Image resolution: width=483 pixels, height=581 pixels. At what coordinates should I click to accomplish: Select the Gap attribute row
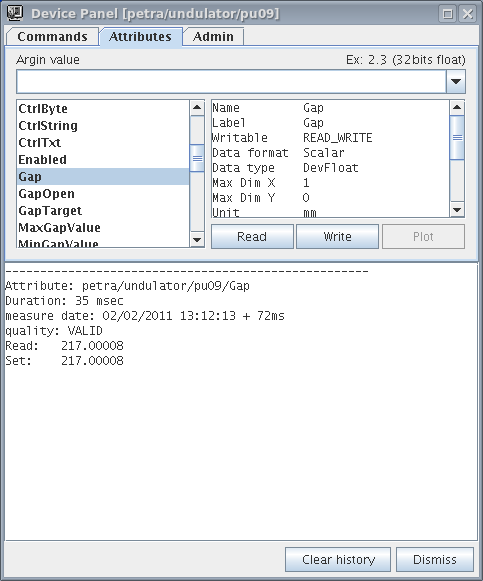point(103,177)
